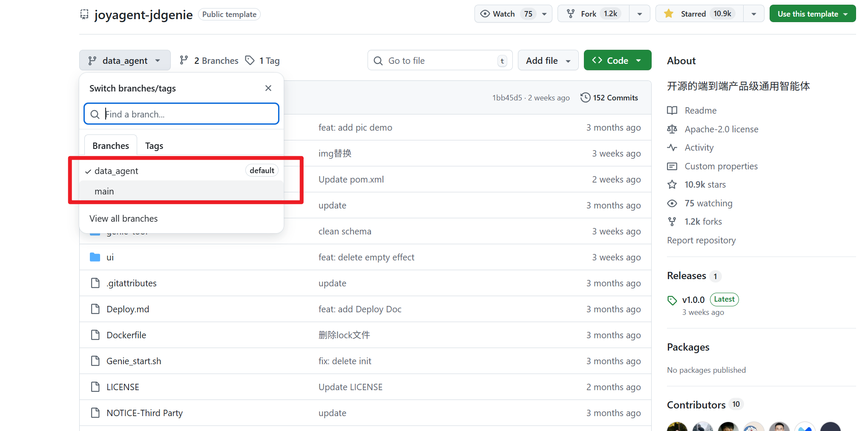Image resolution: width=868 pixels, height=431 pixels.
Task: Click the v1.0.0 release tag icon
Action: pyautogui.click(x=672, y=300)
